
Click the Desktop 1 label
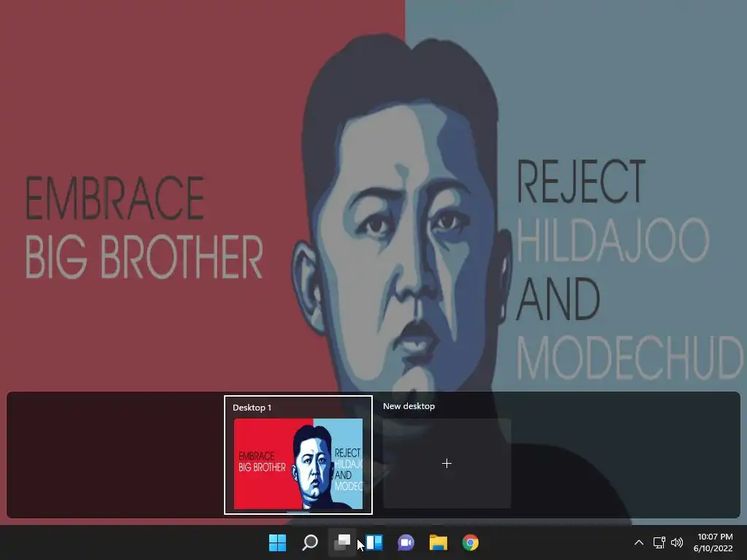click(x=252, y=408)
